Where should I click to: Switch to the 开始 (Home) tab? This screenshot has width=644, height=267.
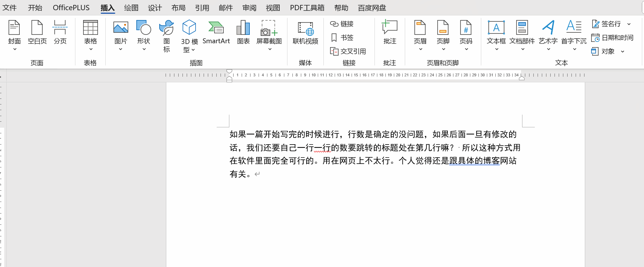(35, 8)
